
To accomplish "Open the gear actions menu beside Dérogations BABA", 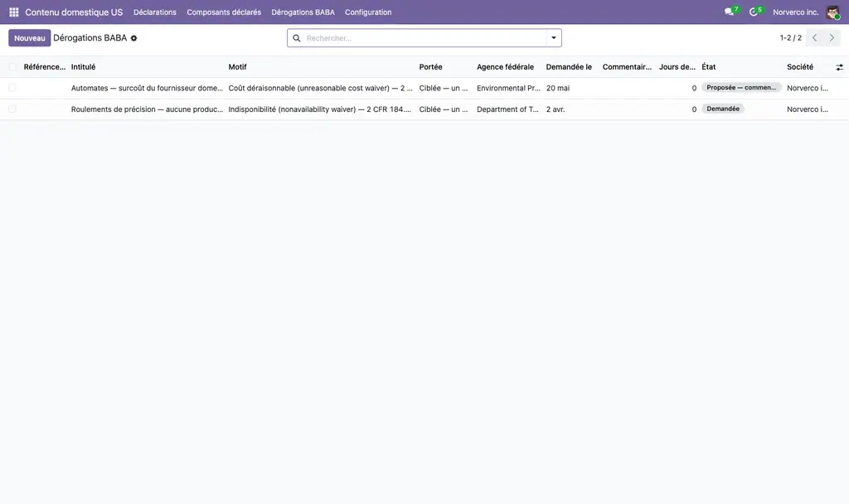I will pos(133,38).
